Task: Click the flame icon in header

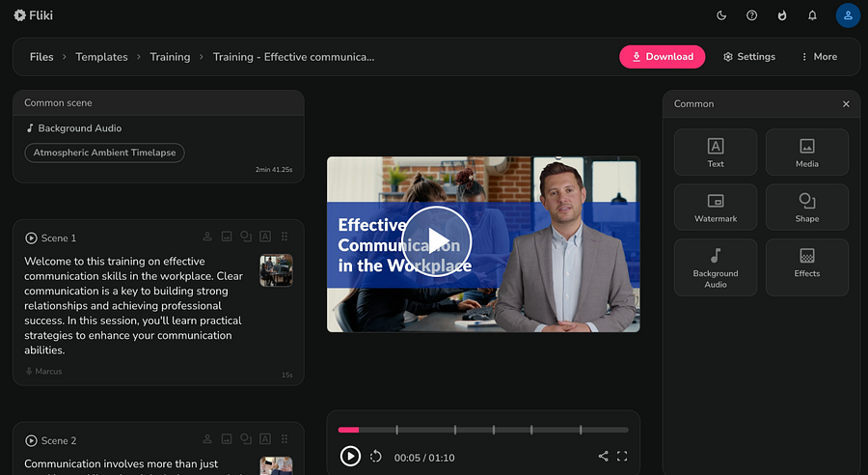Action: (781, 15)
